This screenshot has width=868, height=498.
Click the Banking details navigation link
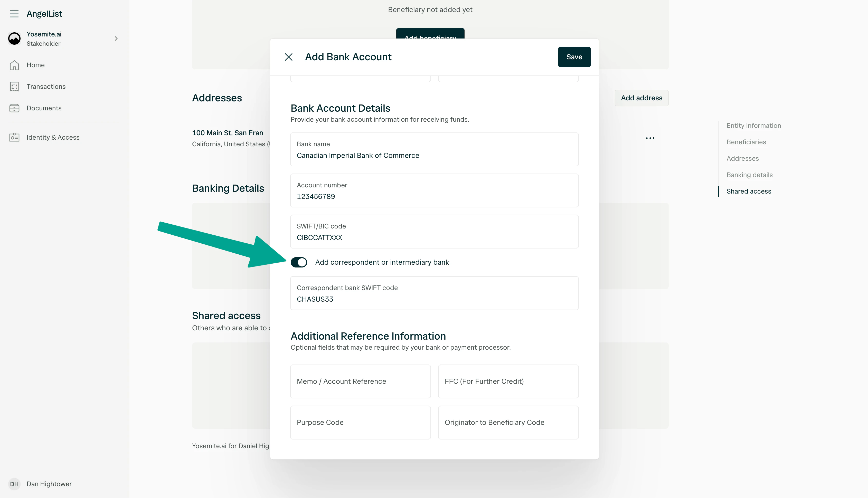click(749, 175)
